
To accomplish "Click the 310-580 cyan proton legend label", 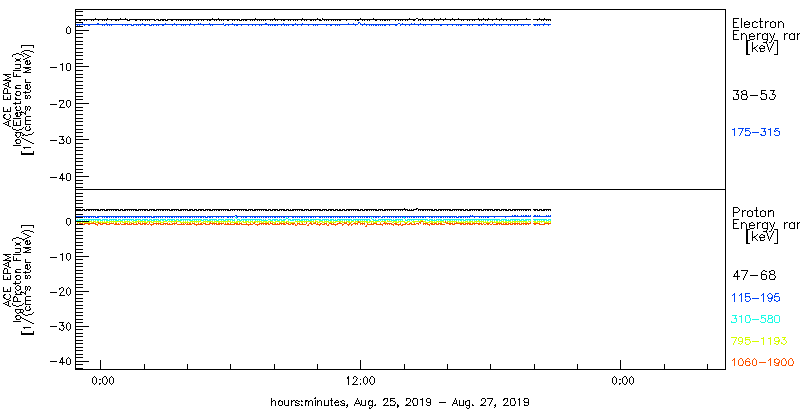I will (756, 319).
